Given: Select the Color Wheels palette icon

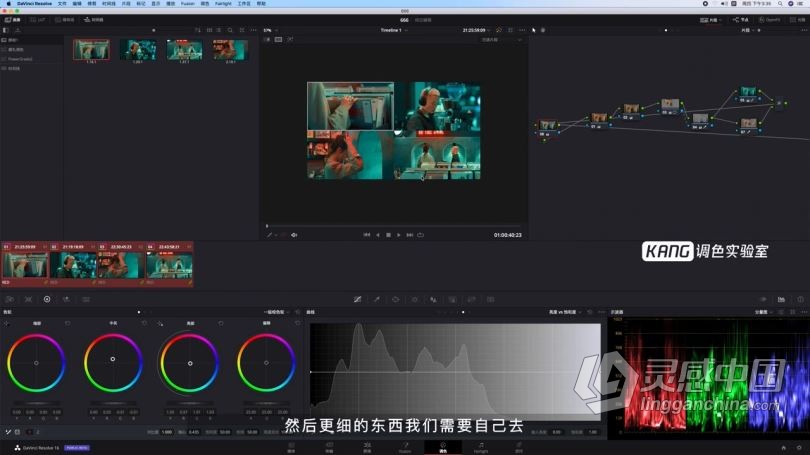Looking at the screenshot, I should click(47, 299).
